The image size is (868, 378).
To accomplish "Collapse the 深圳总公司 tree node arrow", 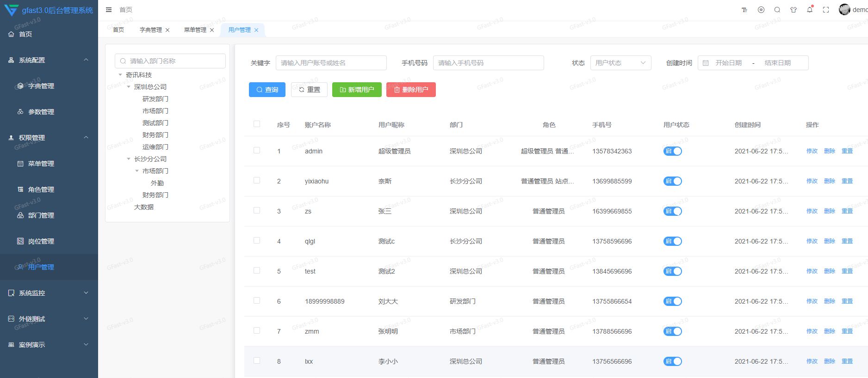I will pyautogui.click(x=129, y=87).
